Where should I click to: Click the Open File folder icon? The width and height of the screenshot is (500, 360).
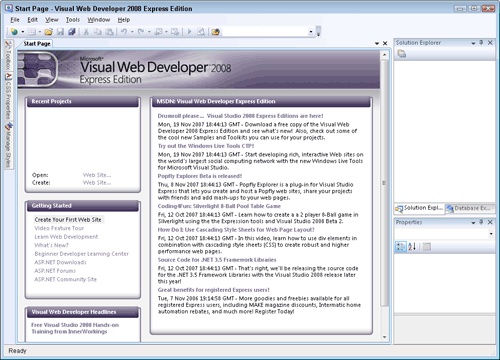49,32
